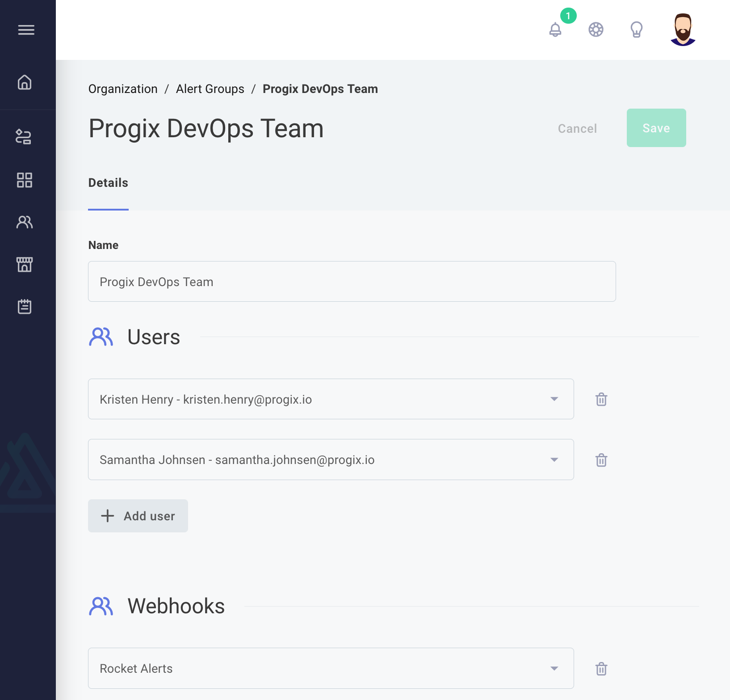Switch to the Details tab
The width and height of the screenshot is (730, 700).
click(108, 182)
